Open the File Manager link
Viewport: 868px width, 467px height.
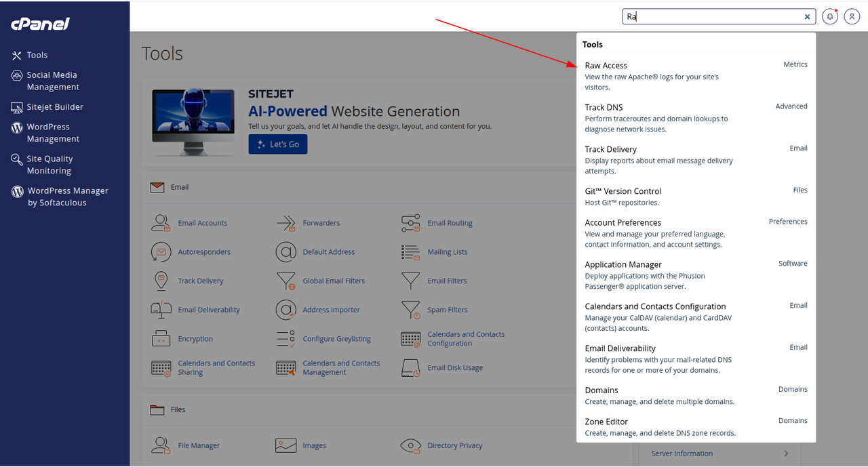[199, 445]
